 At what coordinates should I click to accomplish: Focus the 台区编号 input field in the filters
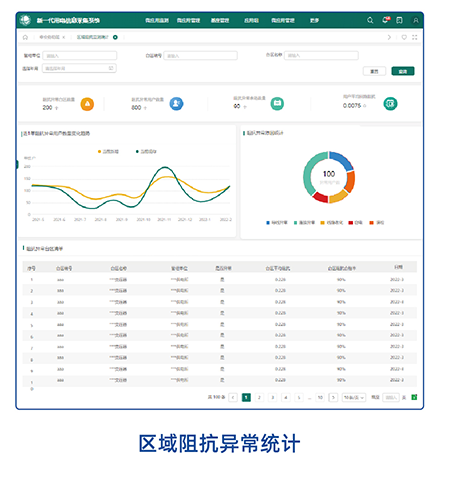[x=200, y=56]
